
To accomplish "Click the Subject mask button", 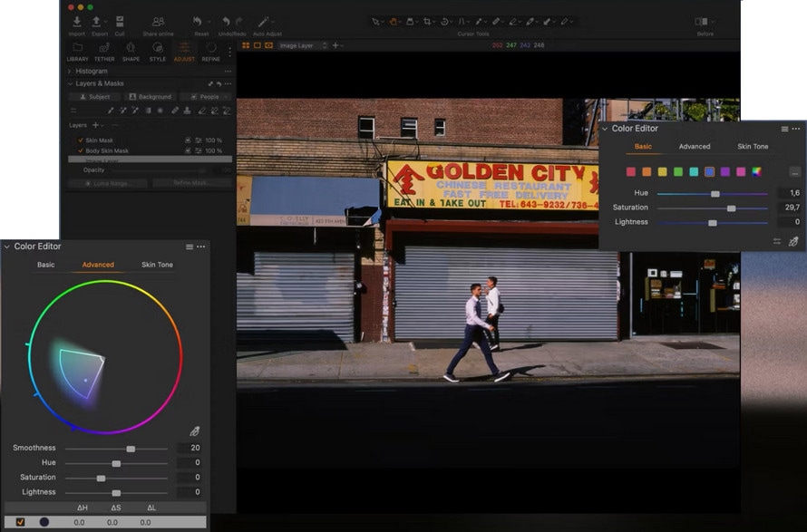I will (x=94, y=97).
